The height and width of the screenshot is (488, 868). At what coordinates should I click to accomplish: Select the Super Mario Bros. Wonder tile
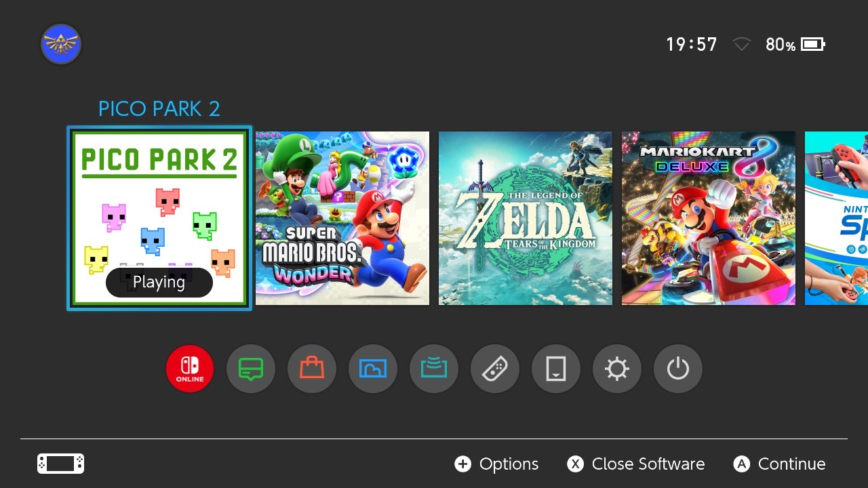[342, 218]
